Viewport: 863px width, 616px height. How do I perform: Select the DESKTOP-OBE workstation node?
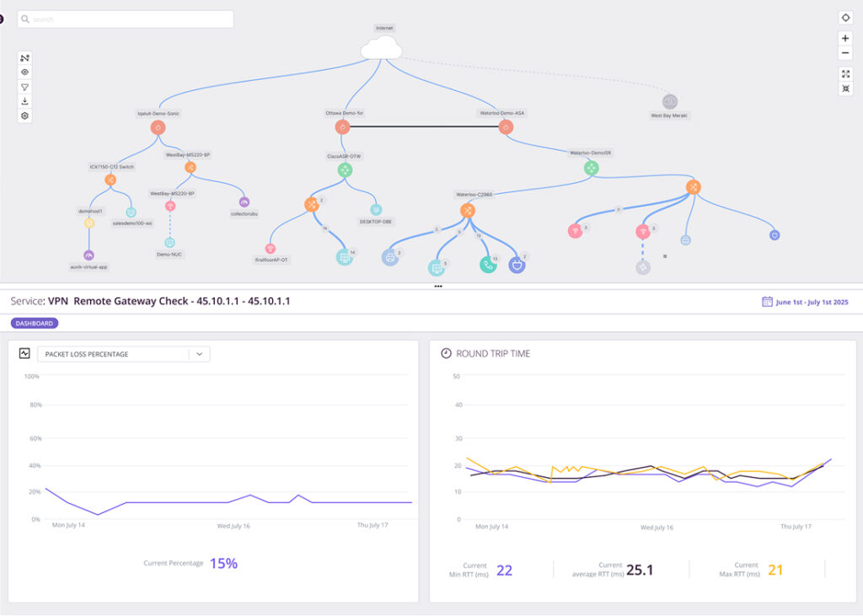[376, 210]
